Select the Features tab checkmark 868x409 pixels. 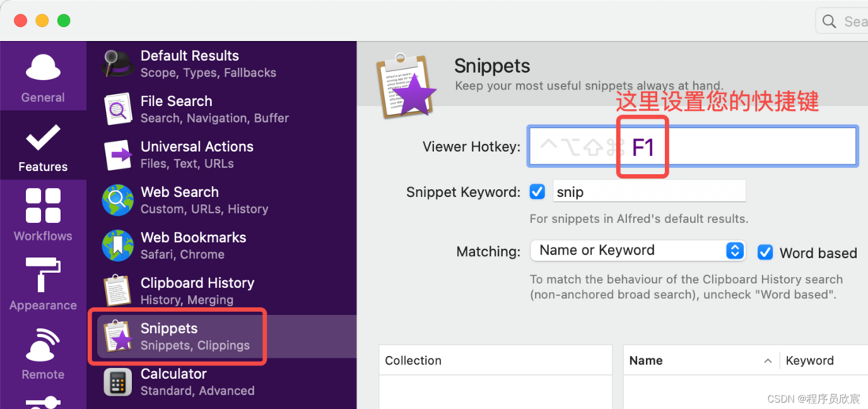tap(43, 138)
